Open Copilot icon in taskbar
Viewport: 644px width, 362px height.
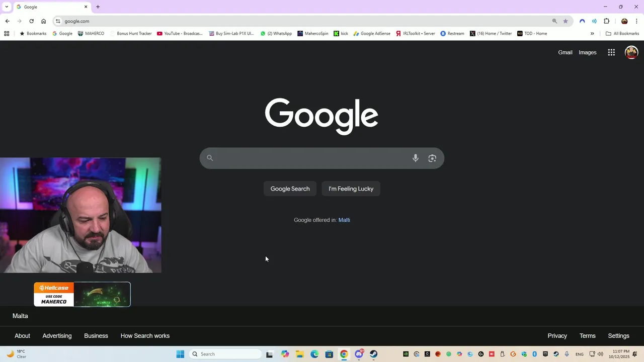pyautogui.click(x=285, y=354)
